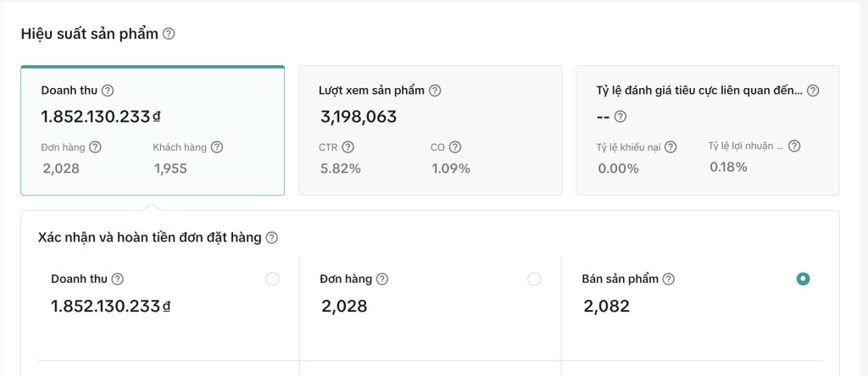Click help icon beside Tỷ lệ khiếu nại

[x=670, y=147]
